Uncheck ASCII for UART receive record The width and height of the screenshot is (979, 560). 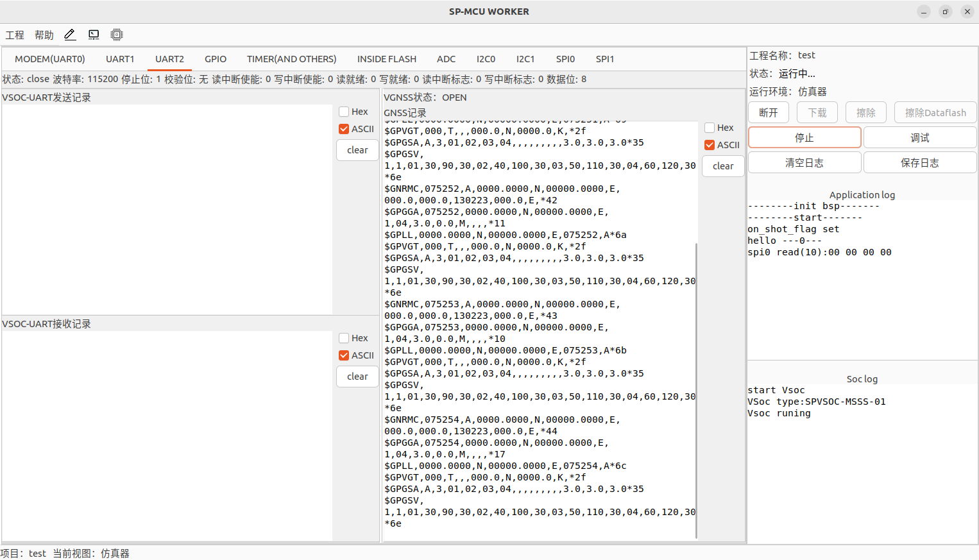tap(345, 355)
